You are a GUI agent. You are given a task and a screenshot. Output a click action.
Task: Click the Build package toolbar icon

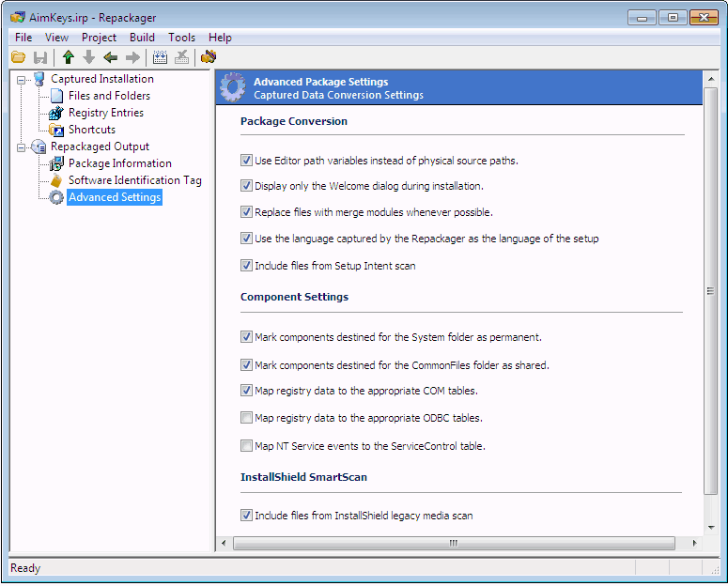160,57
